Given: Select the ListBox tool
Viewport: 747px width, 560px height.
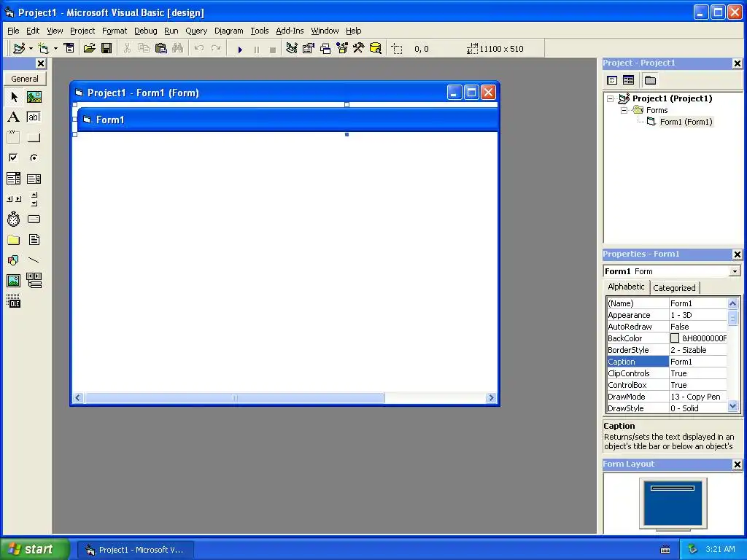Looking at the screenshot, I should click(x=34, y=179).
